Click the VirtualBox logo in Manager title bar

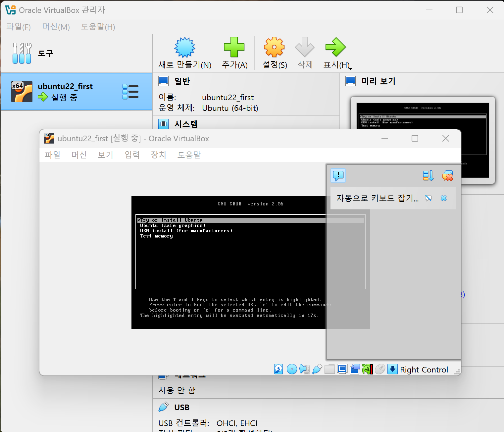pos(11,10)
